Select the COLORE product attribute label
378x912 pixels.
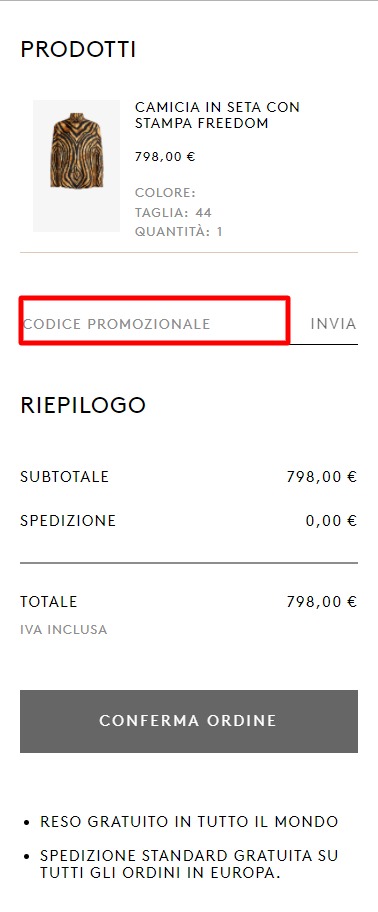(165, 193)
